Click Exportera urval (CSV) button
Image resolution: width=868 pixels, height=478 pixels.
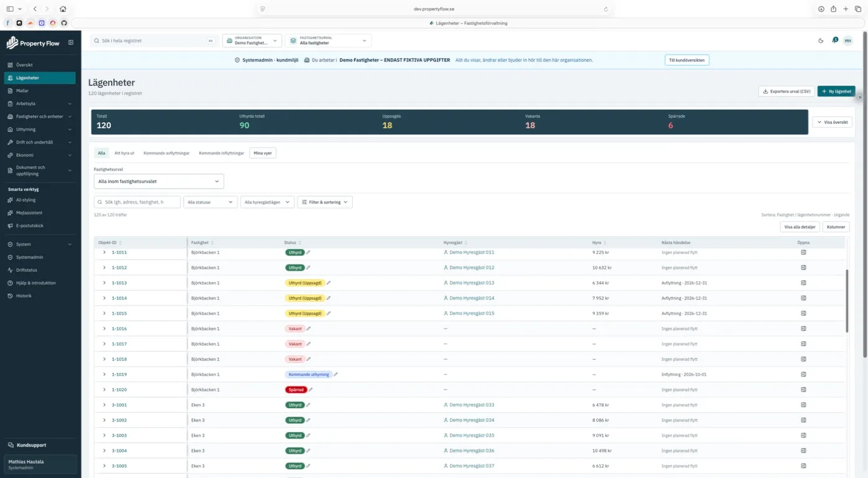(786, 91)
